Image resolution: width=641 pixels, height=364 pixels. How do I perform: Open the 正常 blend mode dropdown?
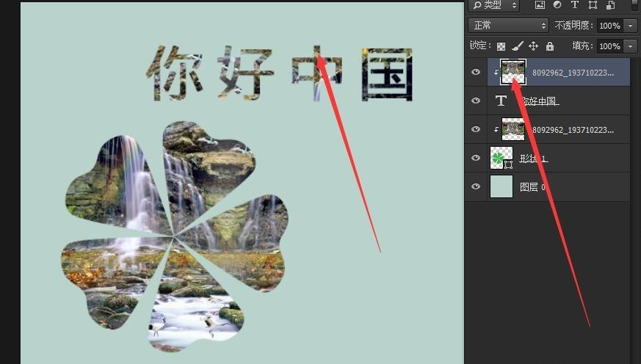click(x=508, y=26)
